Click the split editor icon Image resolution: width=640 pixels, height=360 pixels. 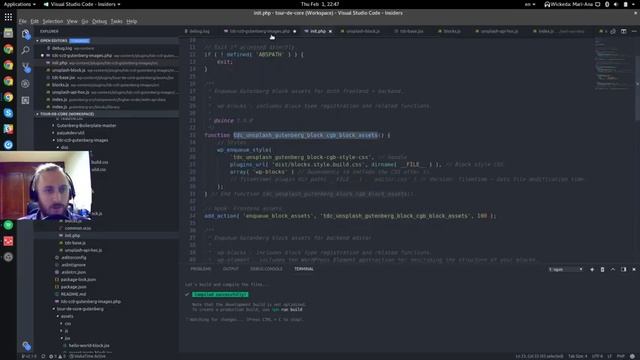coord(623,31)
